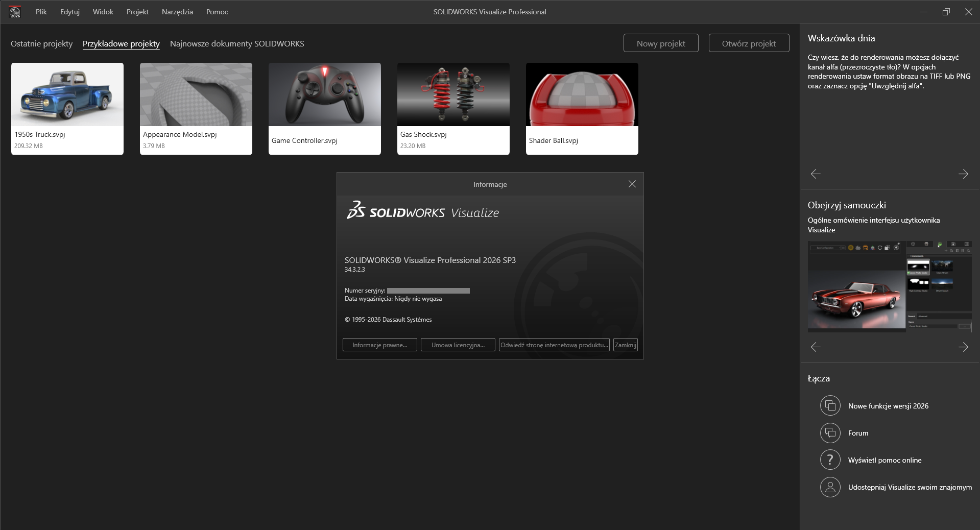The width and height of the screenshot is (980, 530).
Task: Show previous tip in Wskazówka dnia
Action: [816, 174]
